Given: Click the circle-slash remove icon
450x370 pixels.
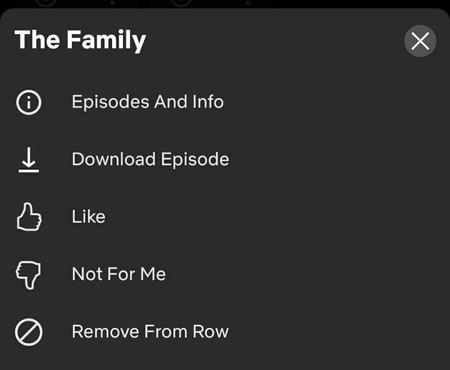Looking at the screenshot, I should coord(29,332).
